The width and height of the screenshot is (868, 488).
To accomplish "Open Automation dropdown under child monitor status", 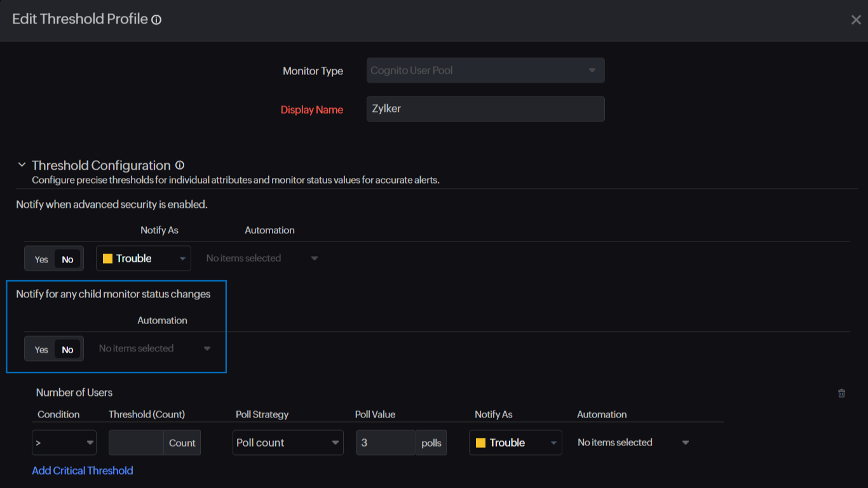I will point(154,349).
